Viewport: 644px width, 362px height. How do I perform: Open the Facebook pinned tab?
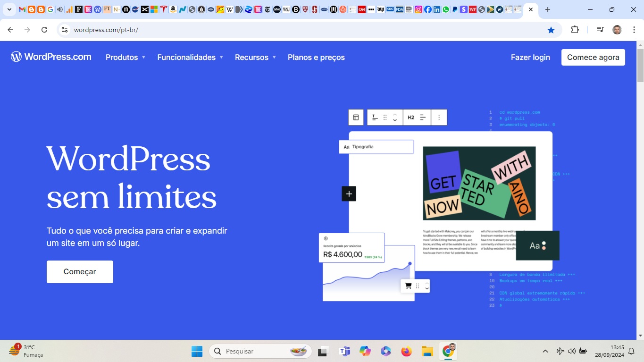[x=427, y=9]
